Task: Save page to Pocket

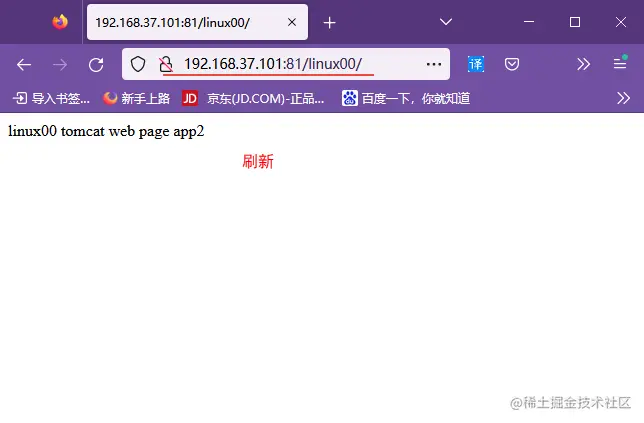Action: click(512, 64)
